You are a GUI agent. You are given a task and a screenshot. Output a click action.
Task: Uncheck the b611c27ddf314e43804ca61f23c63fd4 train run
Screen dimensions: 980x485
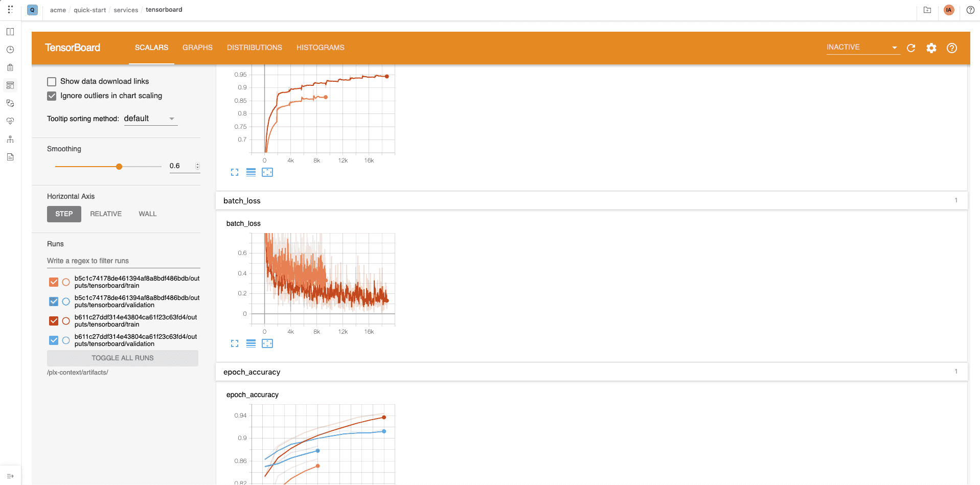[x=53, y=321]
